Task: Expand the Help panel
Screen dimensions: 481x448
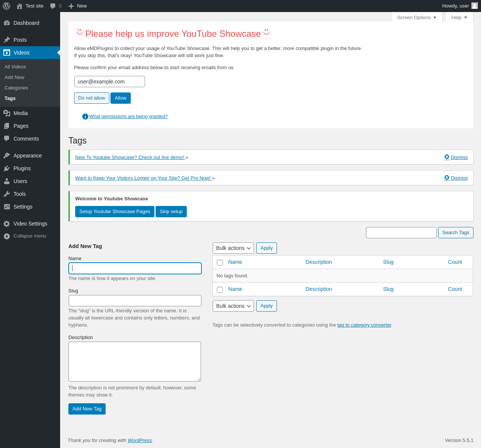Action: click(x=459, y=17)
